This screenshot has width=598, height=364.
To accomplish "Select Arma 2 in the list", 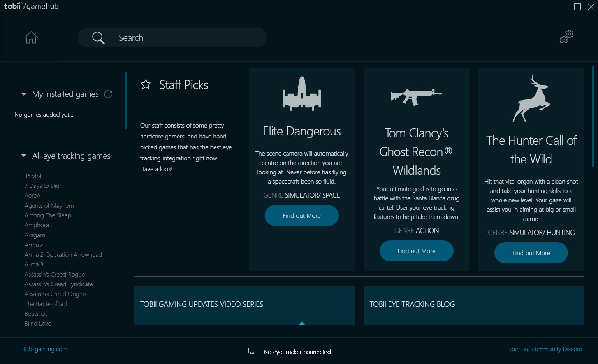I will pyautogui.click(x=34, y=245).
